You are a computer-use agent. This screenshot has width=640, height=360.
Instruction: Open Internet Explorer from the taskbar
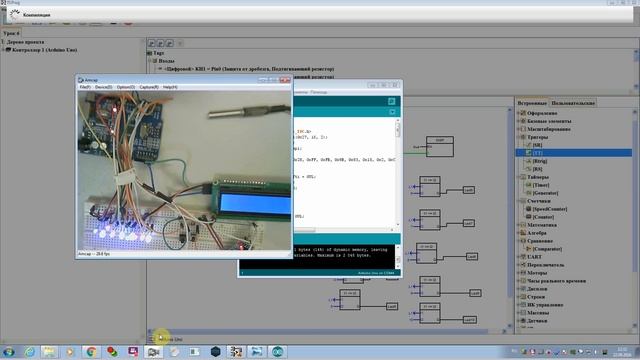(x=29, y=352)
